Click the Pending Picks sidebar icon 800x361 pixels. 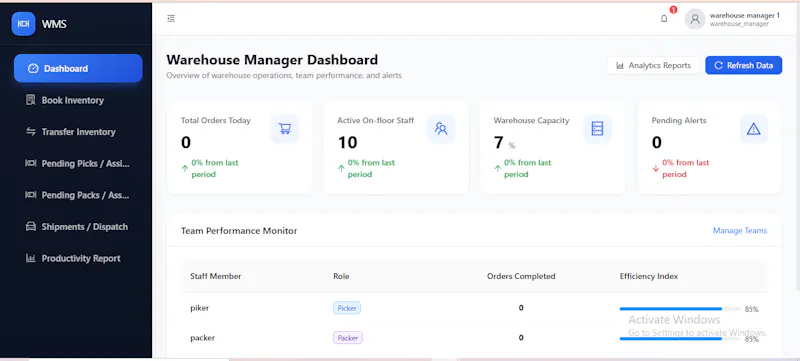coord(31,163)
